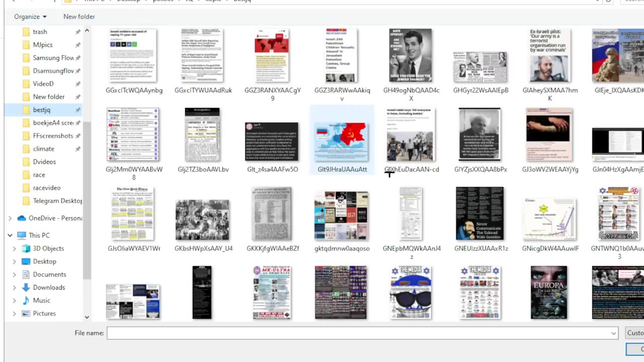Select the GIj2Mm0WYAABvW8 file
Screen dimensions: 644x362
point(134,143)
